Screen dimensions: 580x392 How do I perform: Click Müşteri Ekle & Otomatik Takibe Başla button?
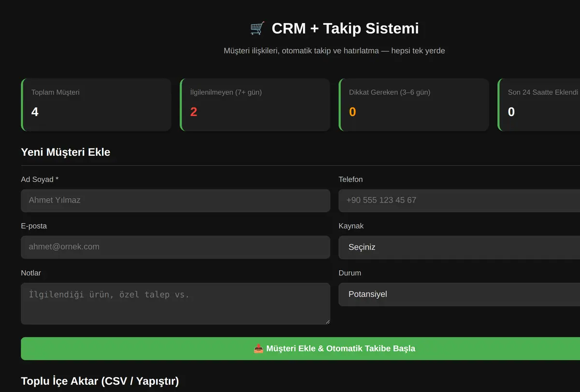[x=300, y=348]
